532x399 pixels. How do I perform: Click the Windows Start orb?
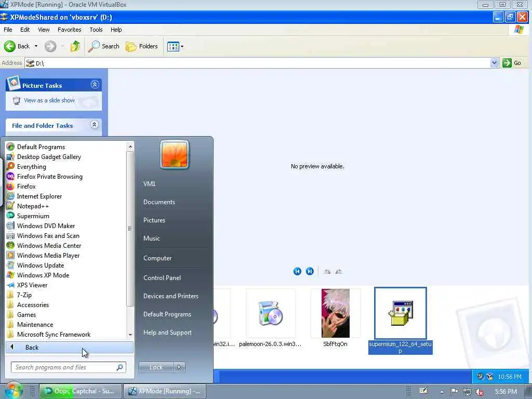14,391
